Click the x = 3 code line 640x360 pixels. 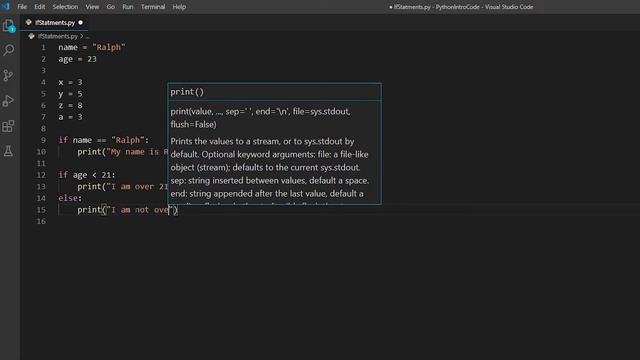[70, 82]
